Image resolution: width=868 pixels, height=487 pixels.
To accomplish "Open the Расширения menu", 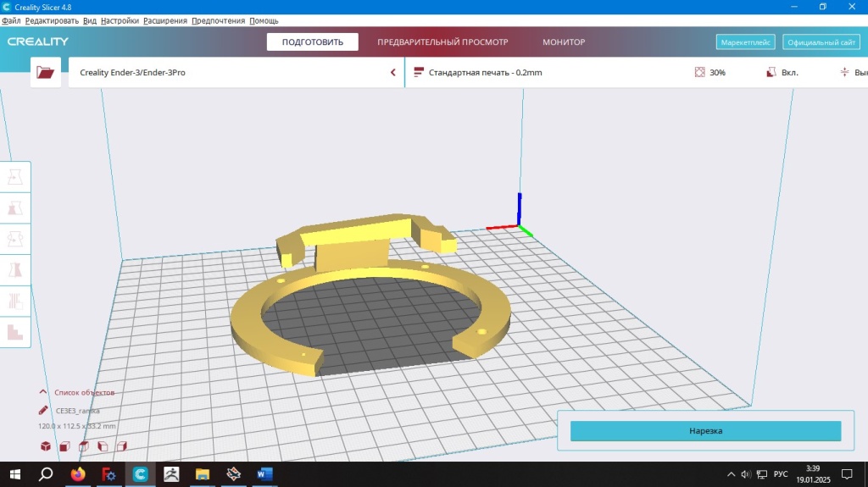I will (x=165, y=20).
